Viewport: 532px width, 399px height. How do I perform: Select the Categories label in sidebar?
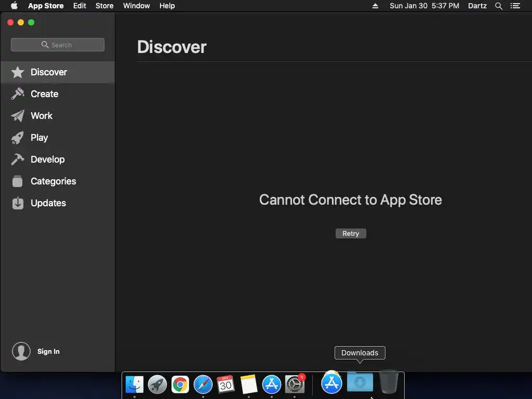[54, 181]
